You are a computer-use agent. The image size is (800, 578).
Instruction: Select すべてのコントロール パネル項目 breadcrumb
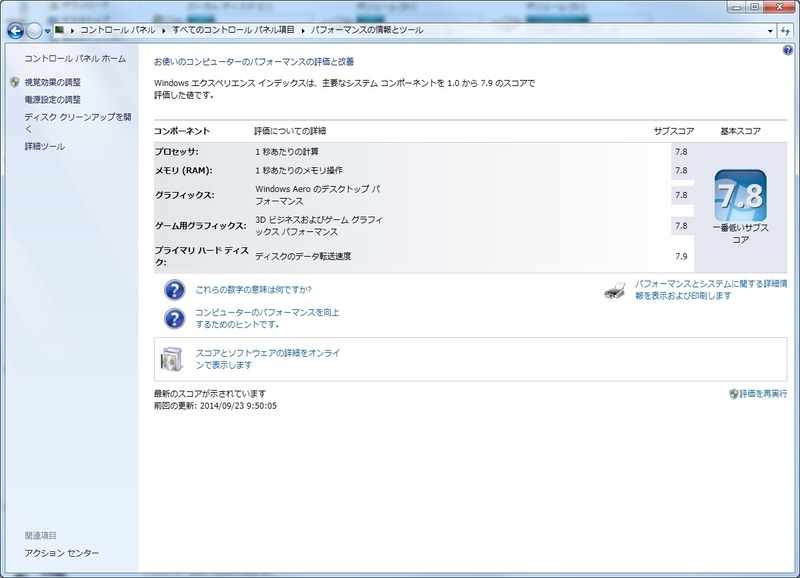point(233,30)
